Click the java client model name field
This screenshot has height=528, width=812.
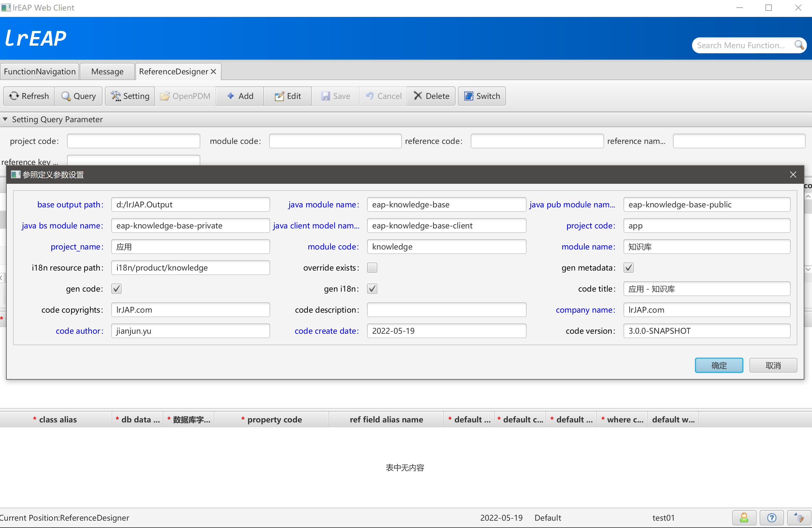click(447, 226)
